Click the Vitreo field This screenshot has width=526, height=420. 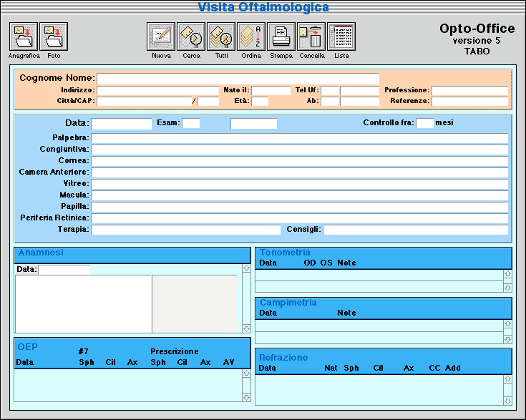pyautogui.click(x=300, y=184)
